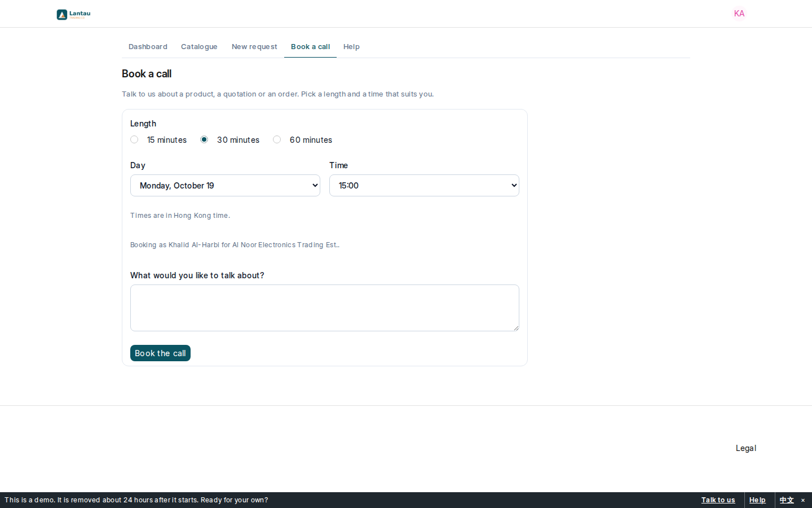Select the Book a call tab
812x508 pixels.
point(310,47)
